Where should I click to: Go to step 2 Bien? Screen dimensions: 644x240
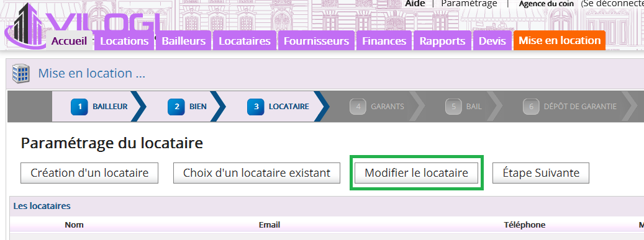tap(187, 107)
